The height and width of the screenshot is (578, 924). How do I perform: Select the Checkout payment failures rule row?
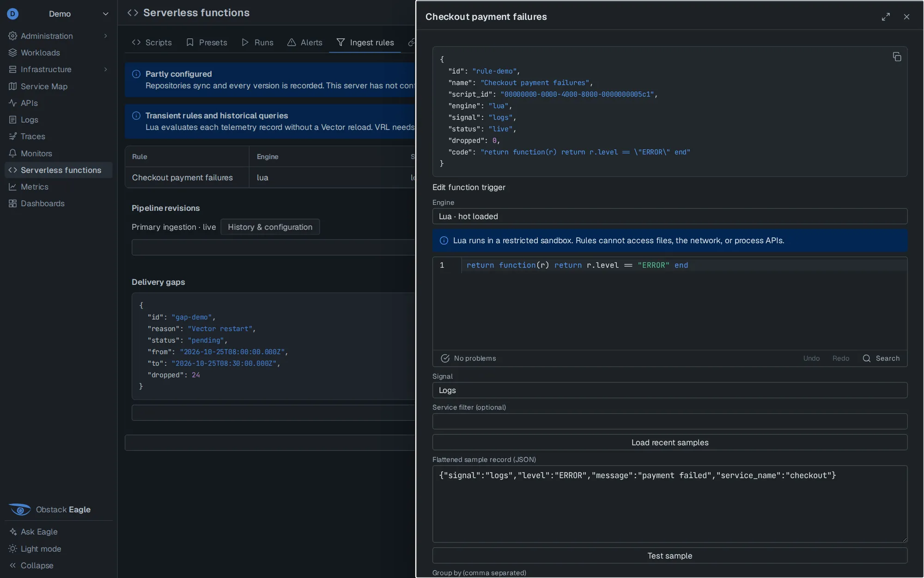pyautogui.click(x=270, y=178)
